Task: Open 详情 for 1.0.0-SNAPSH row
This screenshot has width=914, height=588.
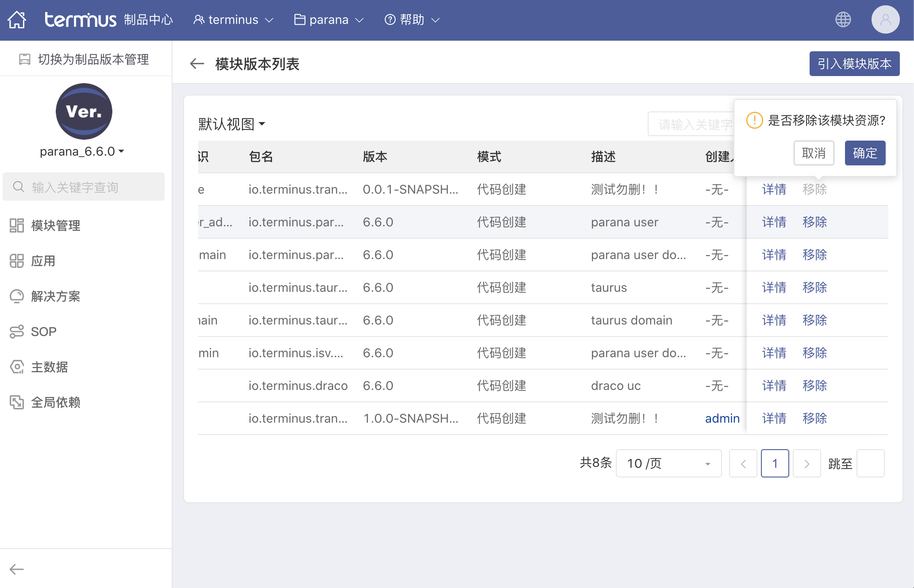Action: [774, 418]
